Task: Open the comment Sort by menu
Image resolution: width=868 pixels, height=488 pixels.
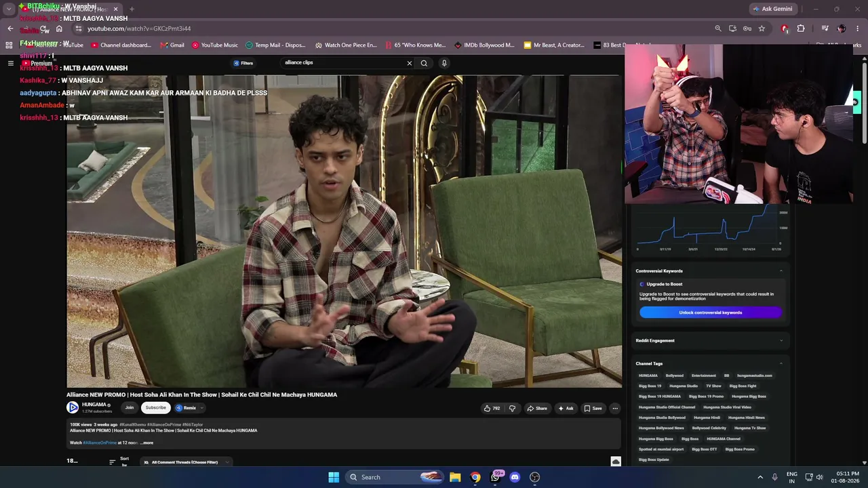Action: [x=119, y=462]
